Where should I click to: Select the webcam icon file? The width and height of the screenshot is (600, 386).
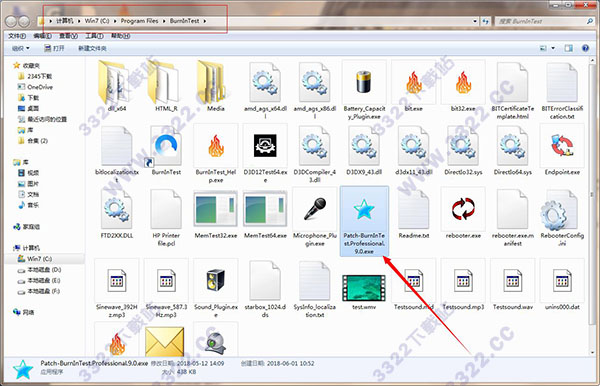(215, 342)
